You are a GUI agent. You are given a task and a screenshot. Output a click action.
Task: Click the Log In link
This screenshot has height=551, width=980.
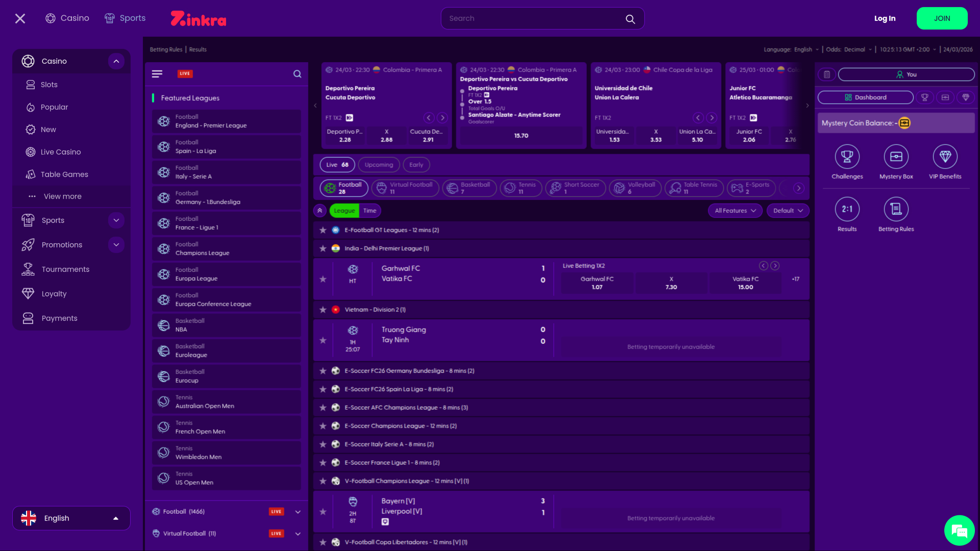point(885,18)
